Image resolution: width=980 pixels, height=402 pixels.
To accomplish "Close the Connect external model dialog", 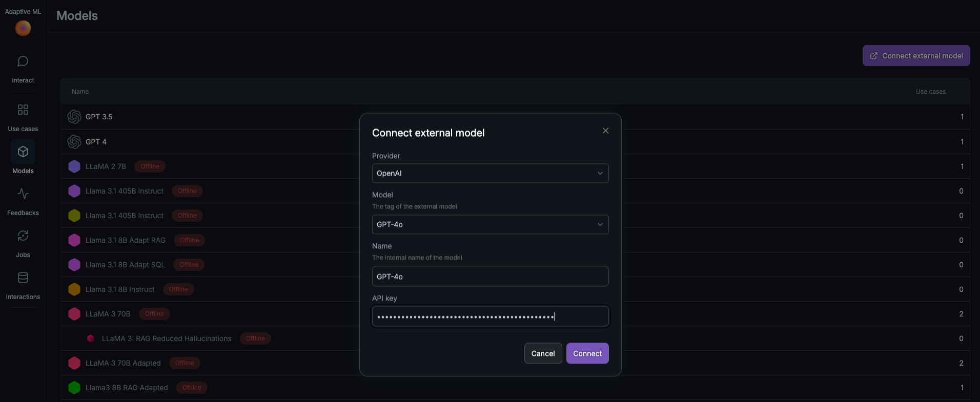I will pyautogui.click(x=605, y=131).
